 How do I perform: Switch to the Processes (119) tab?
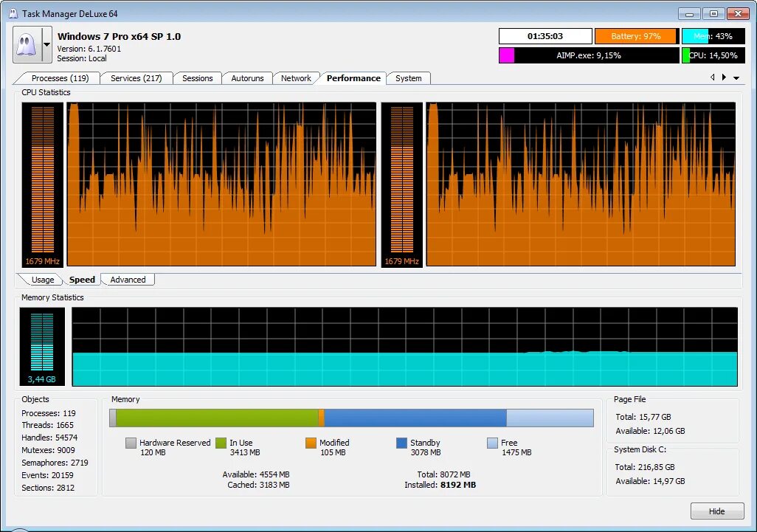point(60,78)
